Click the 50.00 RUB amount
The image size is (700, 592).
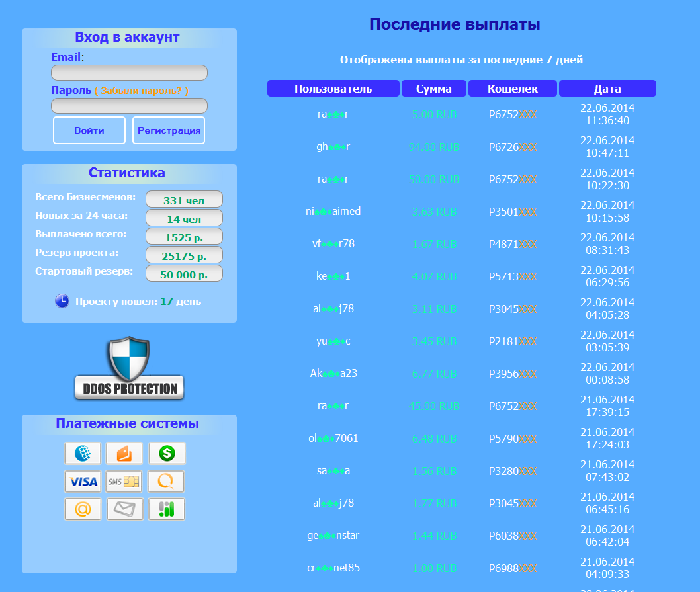point(434,179)
